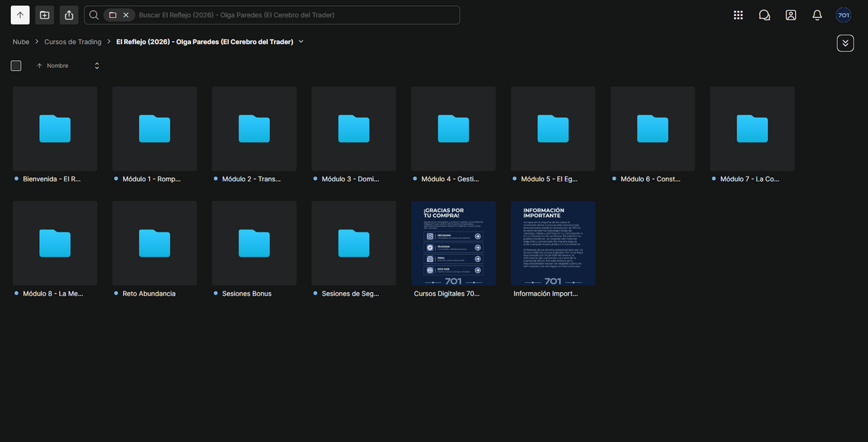
Task: Open the Módulo 5 folder
Action: [x=553, y=129]
